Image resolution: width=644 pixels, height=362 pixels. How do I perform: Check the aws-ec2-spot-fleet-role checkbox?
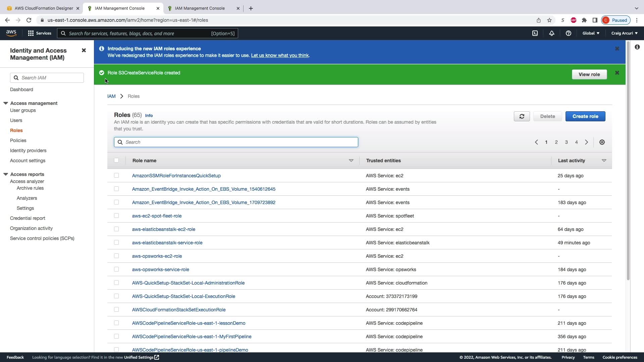coord(116,216)
